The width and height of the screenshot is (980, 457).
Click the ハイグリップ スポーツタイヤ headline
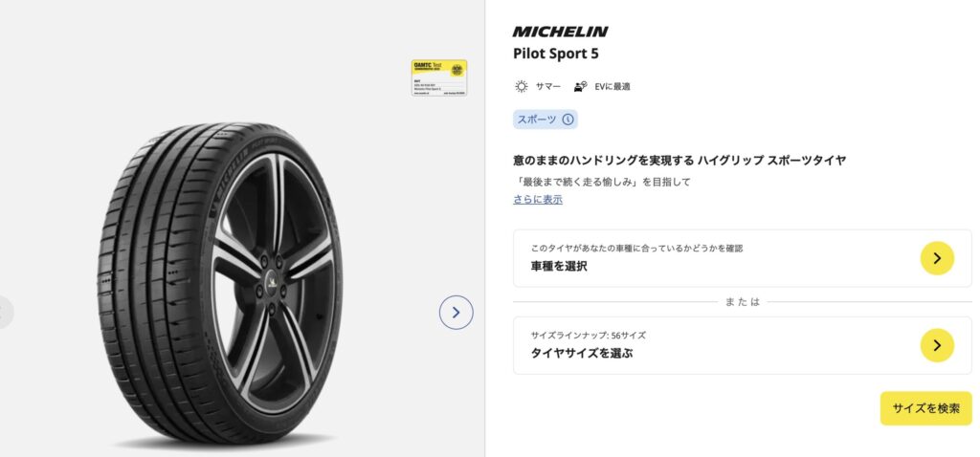679,160
